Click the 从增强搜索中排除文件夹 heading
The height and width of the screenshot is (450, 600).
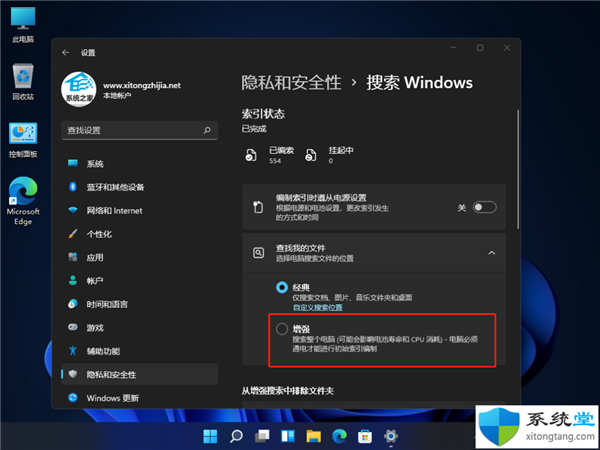click(288, 391)
